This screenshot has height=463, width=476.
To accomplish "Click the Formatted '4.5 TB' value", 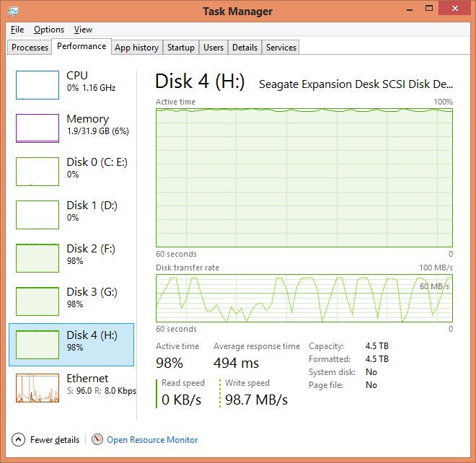I will pyautogui.click(x=377, y=359).
